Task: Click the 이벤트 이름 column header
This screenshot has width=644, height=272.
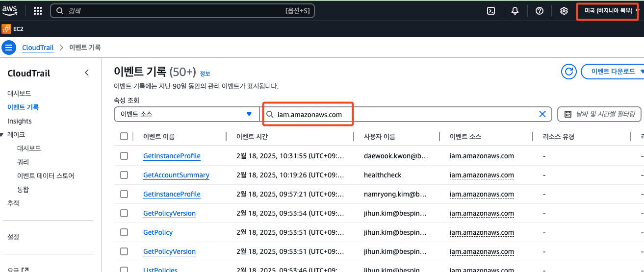Action: click(x=158, y=137)
